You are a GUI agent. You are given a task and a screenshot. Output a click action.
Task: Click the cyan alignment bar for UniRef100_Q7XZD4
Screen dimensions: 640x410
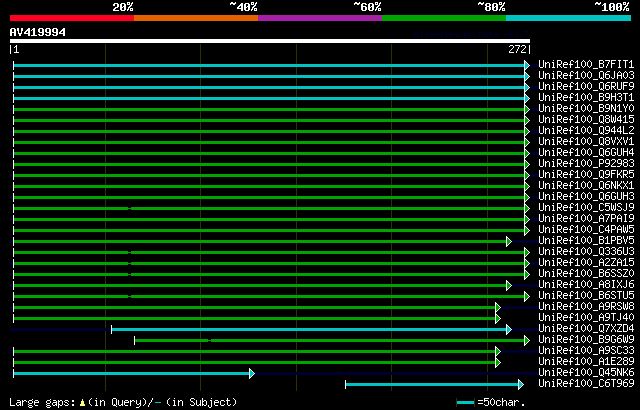coord(309,330)
